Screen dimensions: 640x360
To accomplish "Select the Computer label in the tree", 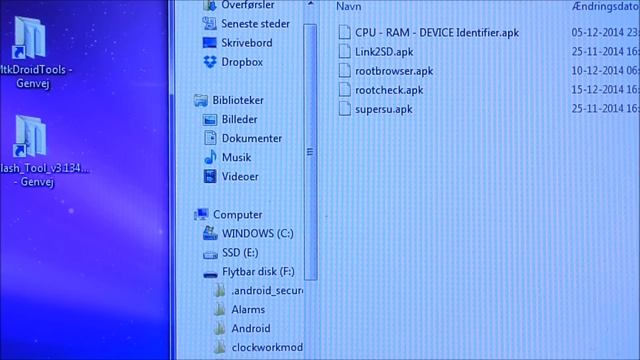I will coord(238,215).
